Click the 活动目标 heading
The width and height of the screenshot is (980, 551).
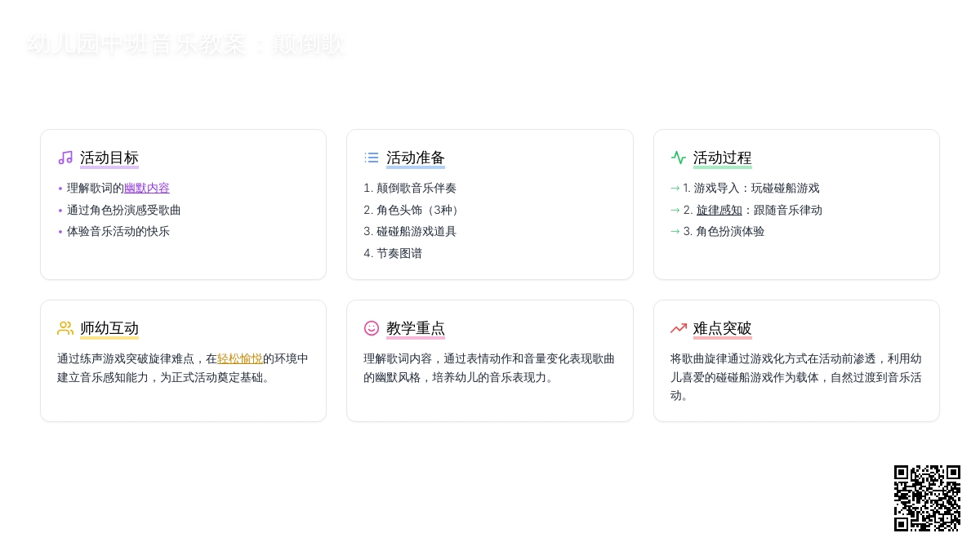tap(109, 158)
